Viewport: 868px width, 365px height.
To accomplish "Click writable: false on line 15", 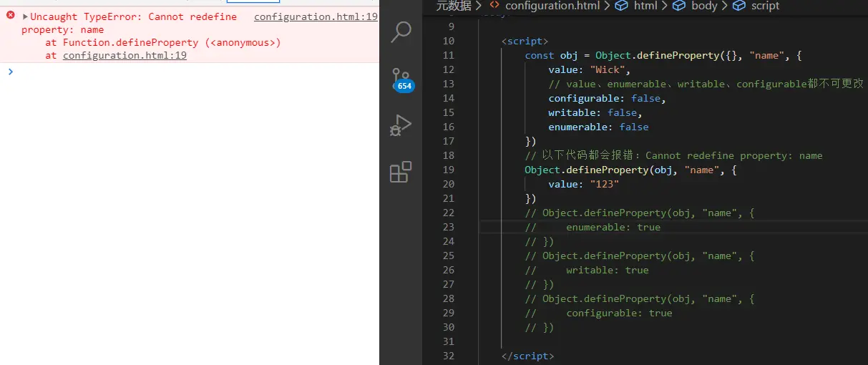I will coord(595,112).
